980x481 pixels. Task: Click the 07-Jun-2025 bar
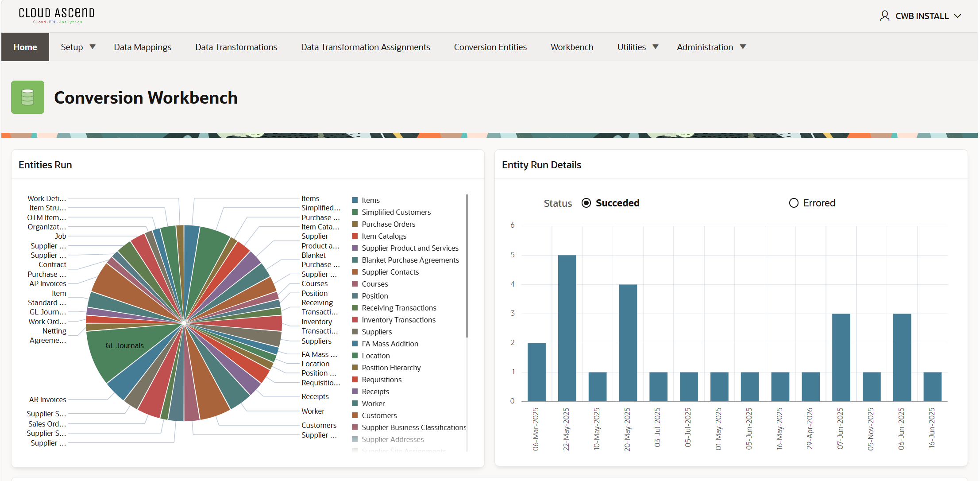point(841,357)
